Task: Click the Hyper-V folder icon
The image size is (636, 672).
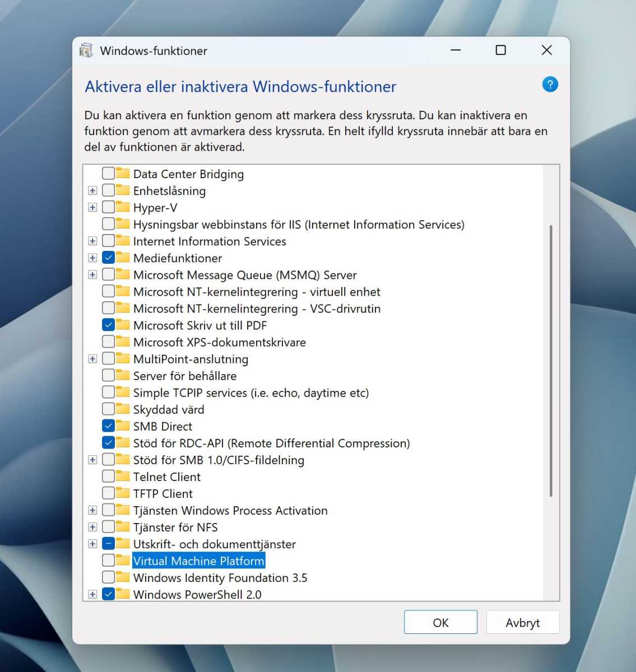Action: click(123, 207)
